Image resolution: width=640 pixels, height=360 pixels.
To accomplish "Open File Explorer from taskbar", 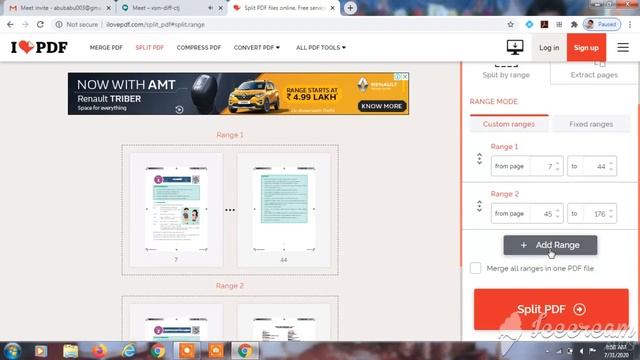I will point(70,351).
